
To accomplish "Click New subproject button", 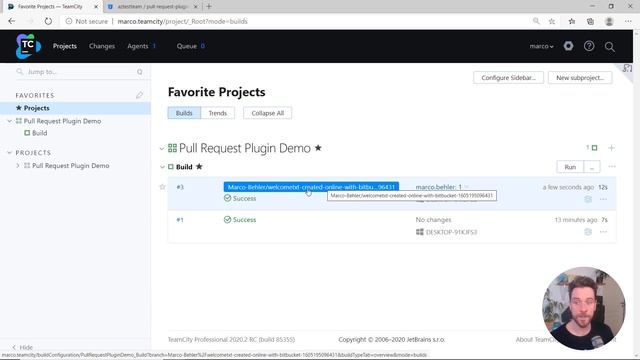I will [x=580, y=78].
